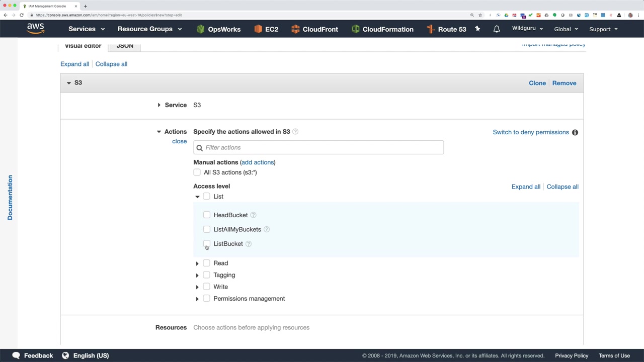Open the CloudFormation shortcut icon
The height and width of the screenshot is (362, 644).
coord(356,29)
